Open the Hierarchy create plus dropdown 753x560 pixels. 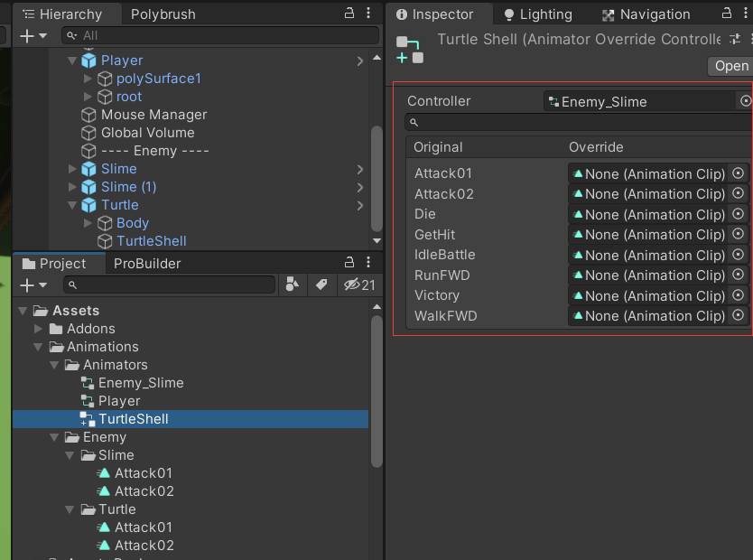click(33, 35)
